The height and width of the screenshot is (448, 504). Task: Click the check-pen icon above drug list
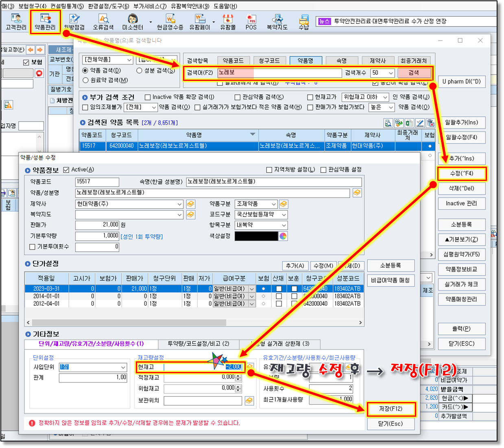[x=420, y=123]
